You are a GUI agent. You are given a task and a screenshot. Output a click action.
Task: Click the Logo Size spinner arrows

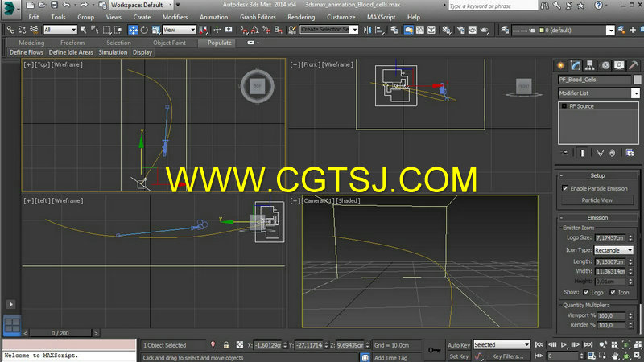(x=630, y=237)
